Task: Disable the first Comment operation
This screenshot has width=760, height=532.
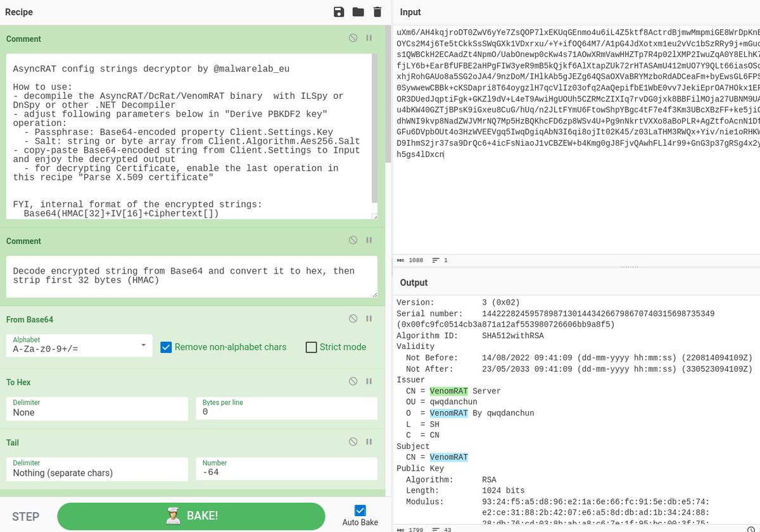Action: point(353,38)
